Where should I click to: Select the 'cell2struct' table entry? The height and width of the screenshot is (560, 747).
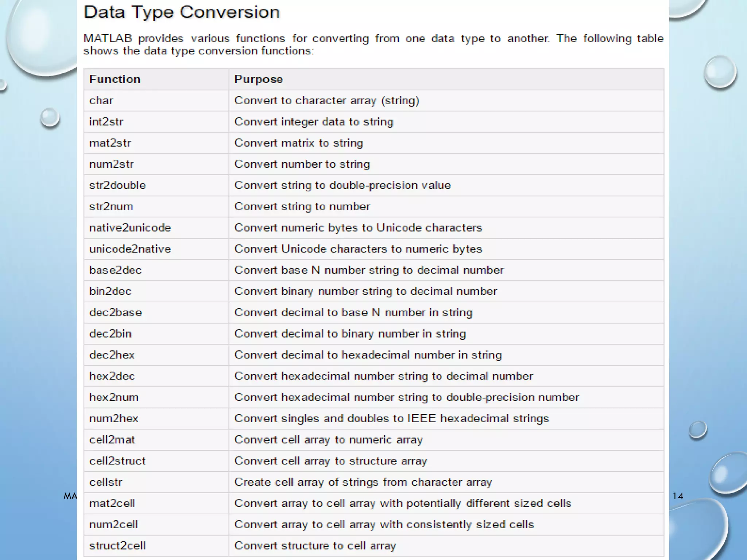click(117, 460)
